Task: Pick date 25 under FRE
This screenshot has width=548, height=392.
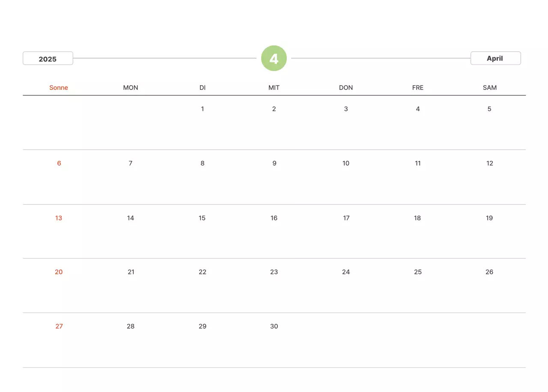Action: pos(418,272)
